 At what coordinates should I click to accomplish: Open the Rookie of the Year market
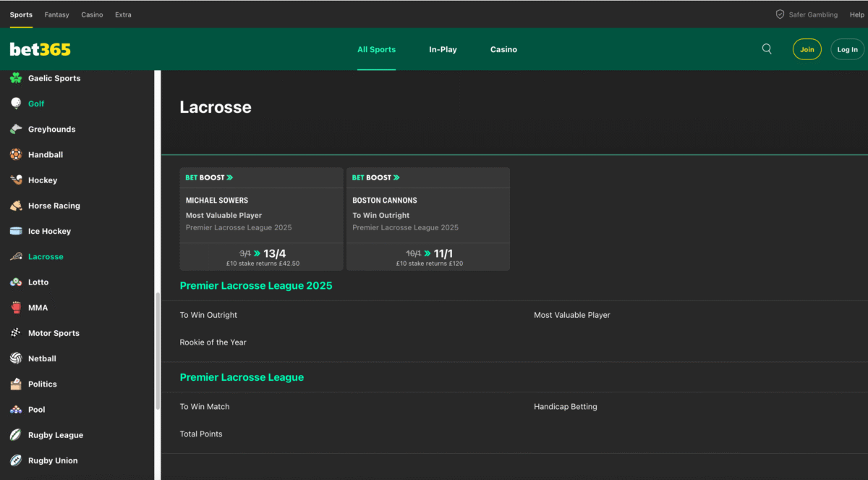pyautogui.click(x=213, y=342)
